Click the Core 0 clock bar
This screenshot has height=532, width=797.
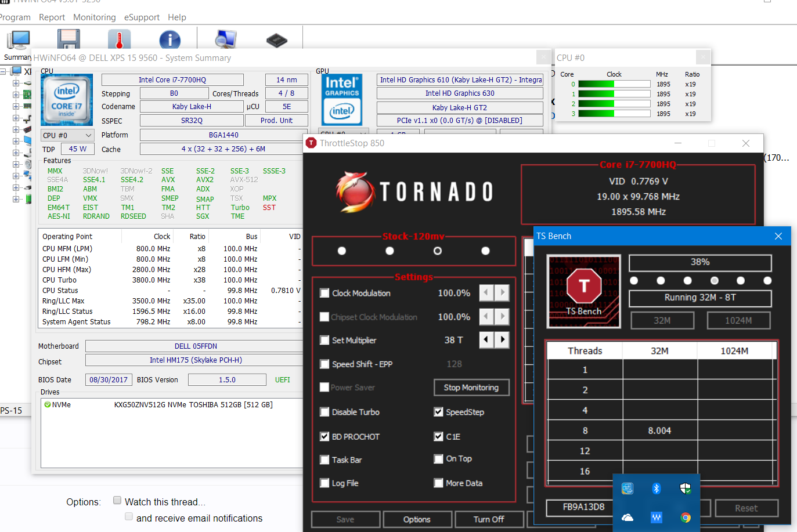click(614, 84)
